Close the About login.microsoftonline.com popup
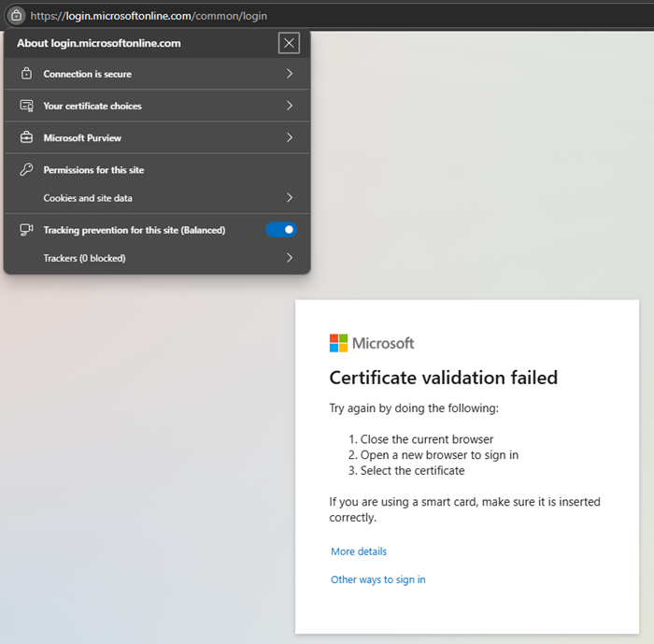This screenshot has width=654, height=644. coord(289,43)
